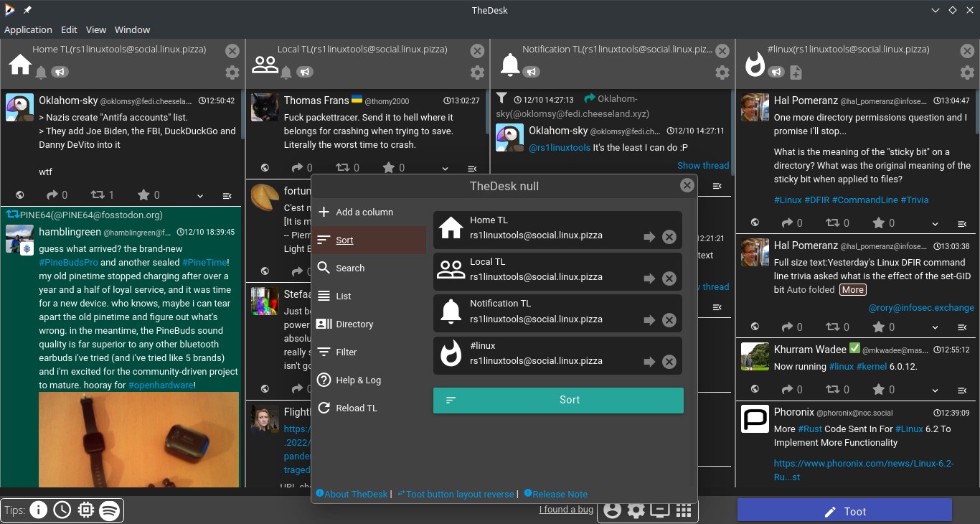
Task: Expand the More button on Hal Pomeranz folded post
Action: pyautogui.click(x=852, y=289)
